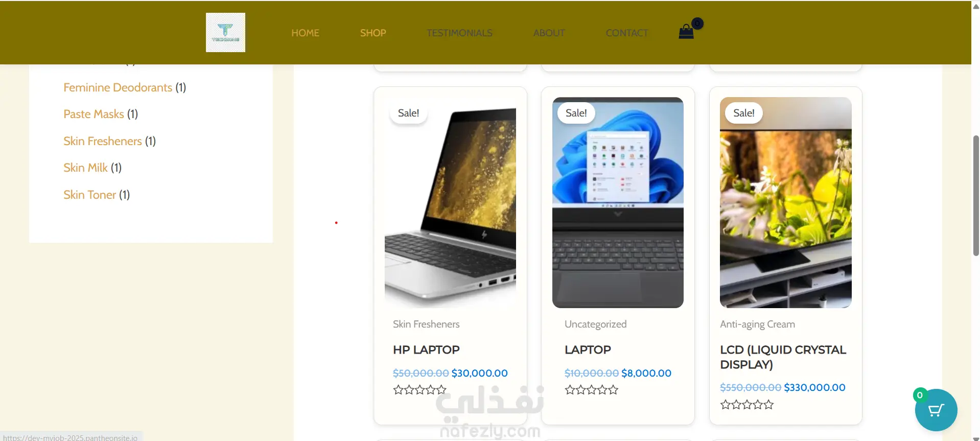This screenshot has width=980, height=441.
Task: Open the CONTACT page
Action: pos(627,33)
